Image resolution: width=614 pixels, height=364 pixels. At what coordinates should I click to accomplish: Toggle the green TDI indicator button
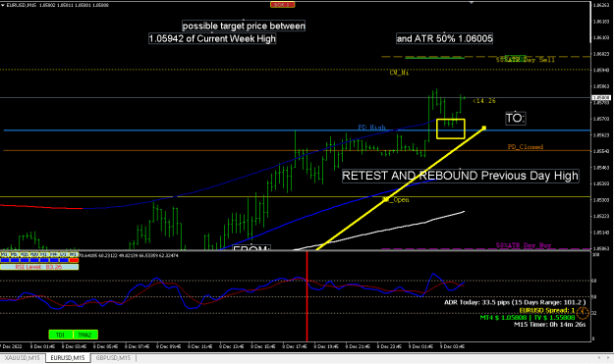(x=60, y=335)
